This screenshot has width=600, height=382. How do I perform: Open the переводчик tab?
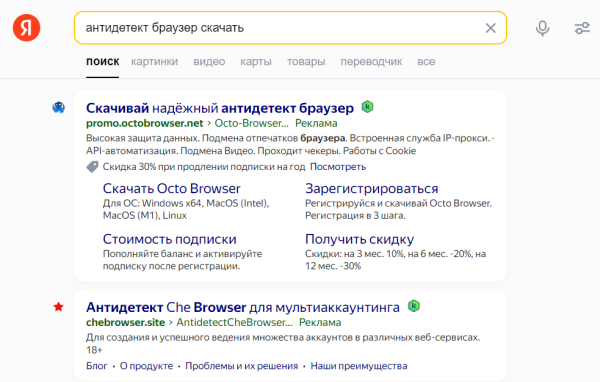pyautogui.click(x=371, y=62)
